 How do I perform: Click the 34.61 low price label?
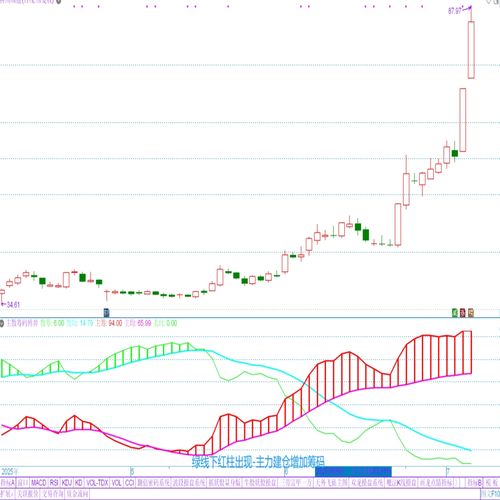pyautogui.click(x=13, y=304)
